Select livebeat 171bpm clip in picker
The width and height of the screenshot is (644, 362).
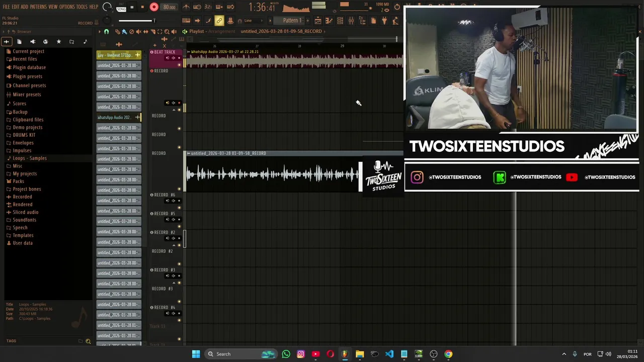point(119,55)
